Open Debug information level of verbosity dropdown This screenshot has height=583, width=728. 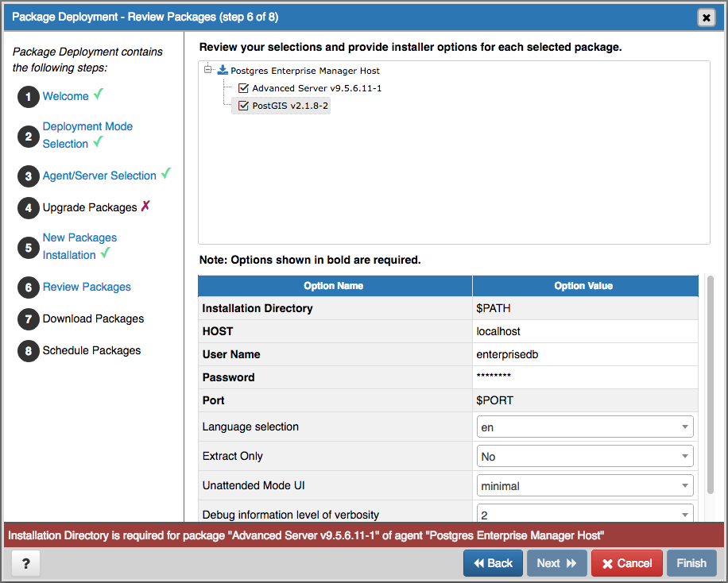(585, 513)
